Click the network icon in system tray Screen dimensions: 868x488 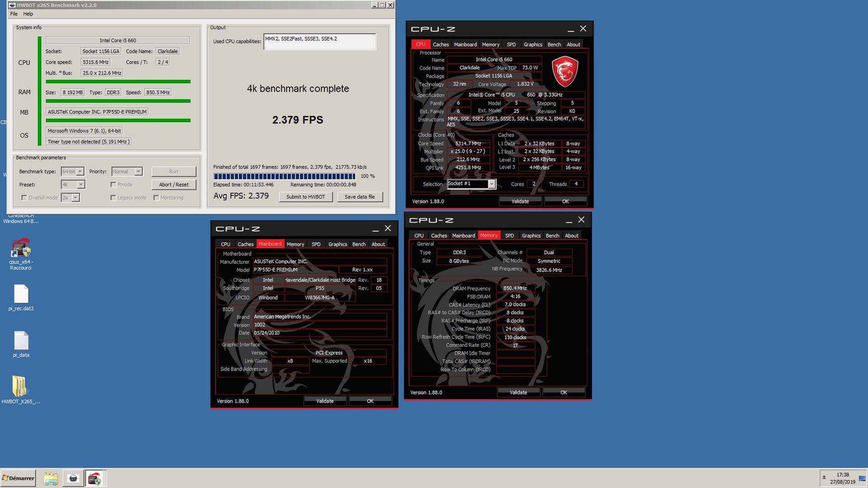point(862,479)
